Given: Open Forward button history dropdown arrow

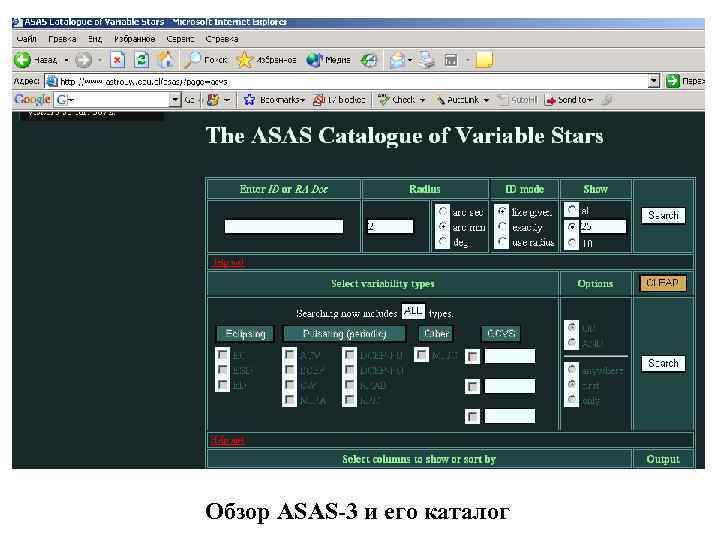Looking at the screenshot, I should pyautogui.click(x=99, y=60).
